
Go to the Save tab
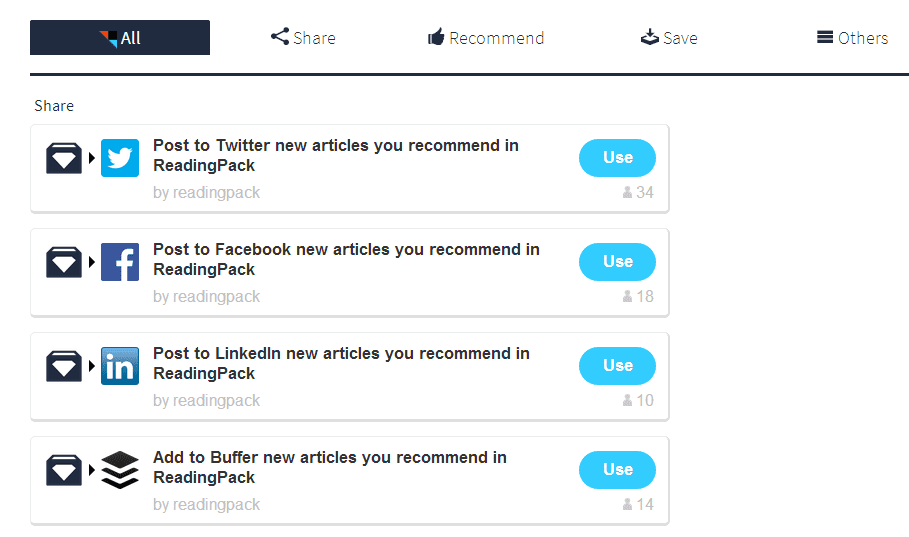click(x=669, y=38)
